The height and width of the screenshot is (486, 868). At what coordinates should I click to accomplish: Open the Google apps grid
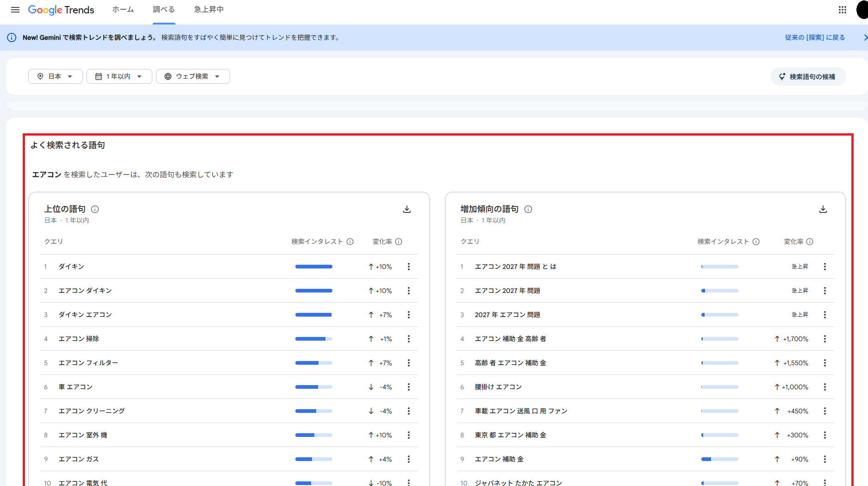click(x=843, y=10)
